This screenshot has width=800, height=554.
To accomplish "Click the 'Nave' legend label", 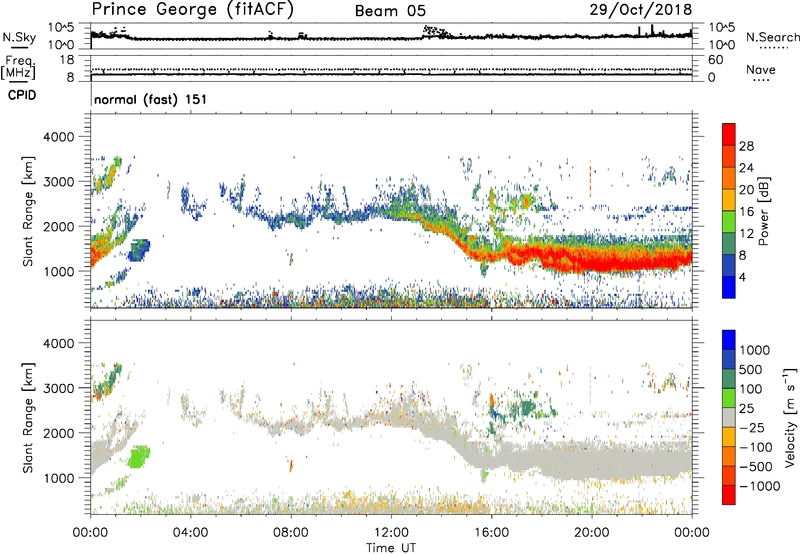I will click(761, 70).
